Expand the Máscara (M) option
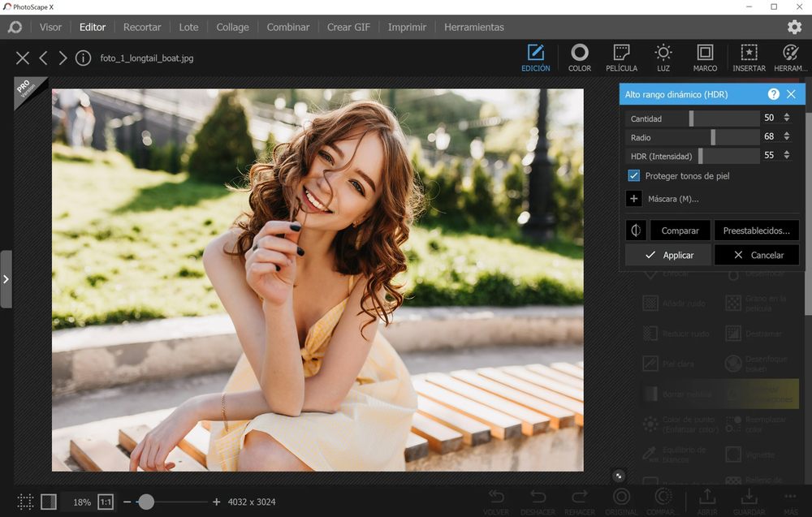The image size is (812, 517). 634,199
